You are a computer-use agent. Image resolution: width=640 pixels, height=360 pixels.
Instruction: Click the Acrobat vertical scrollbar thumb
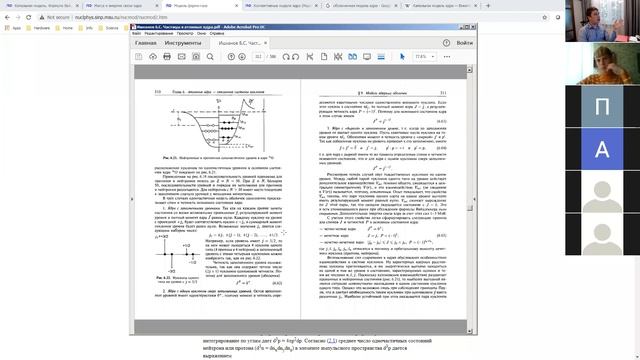469,208
